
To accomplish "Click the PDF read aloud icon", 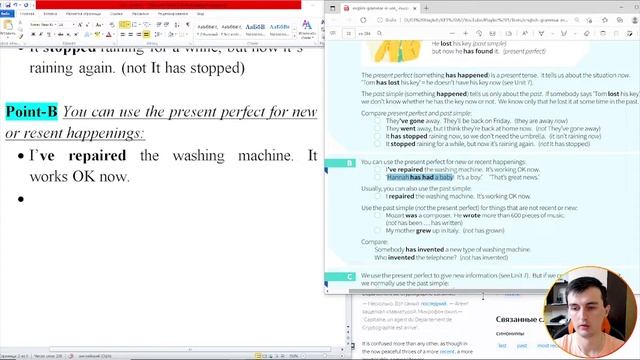I will coord(525,33).
